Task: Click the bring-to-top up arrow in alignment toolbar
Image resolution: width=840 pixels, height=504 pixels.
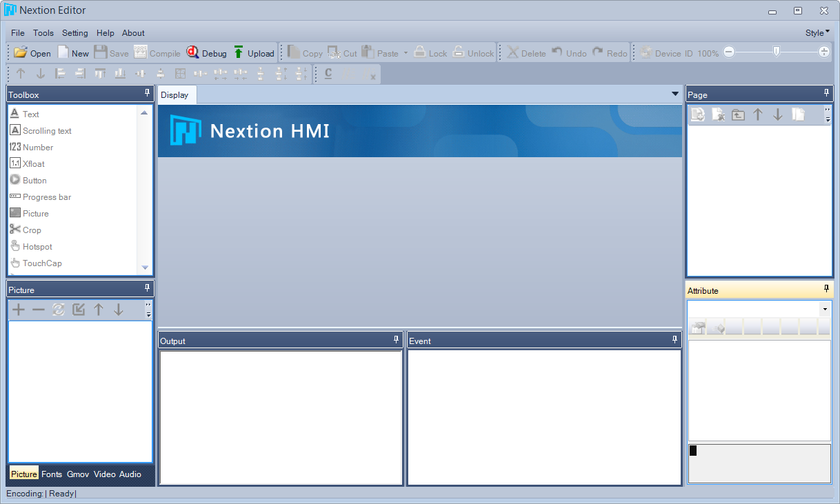Action: [x=21, y=74]
